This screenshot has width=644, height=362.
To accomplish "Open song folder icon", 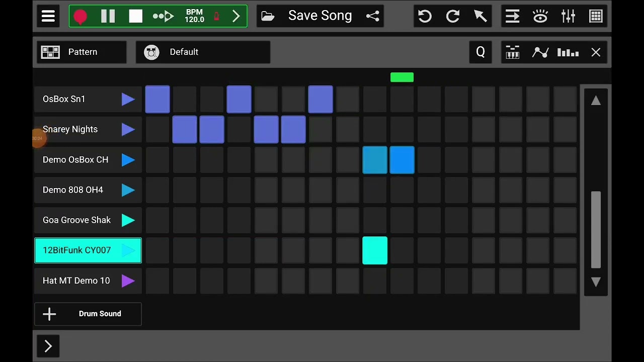I will pos(268,16).
